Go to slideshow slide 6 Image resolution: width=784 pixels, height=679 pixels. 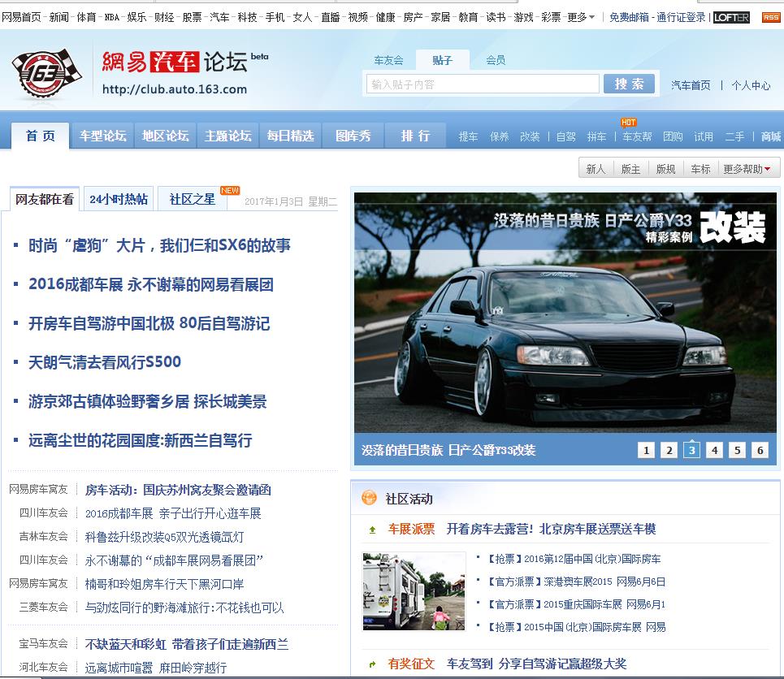click(760, 450)
